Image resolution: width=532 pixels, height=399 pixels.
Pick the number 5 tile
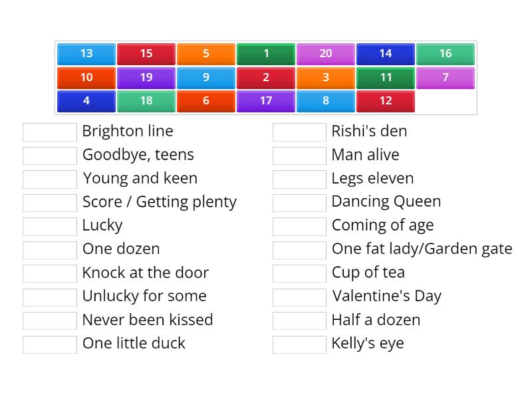coord(205,54)
